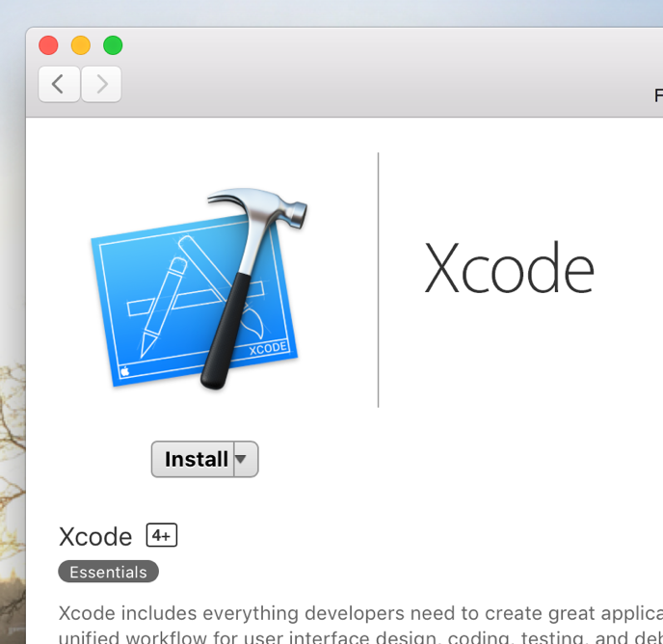Go forward with the right chevron button
This screenshot has width=663, height=644.
click(101, 84)
